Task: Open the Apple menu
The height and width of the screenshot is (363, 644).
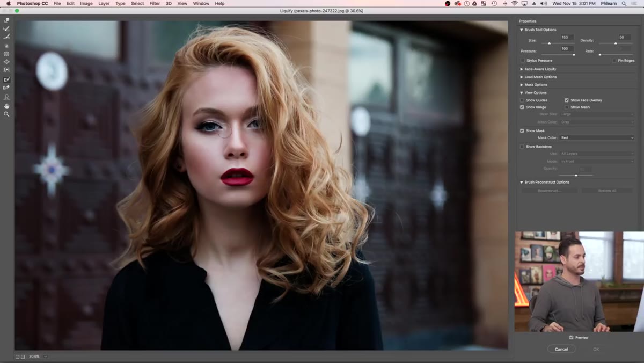Action: [8, 3]
